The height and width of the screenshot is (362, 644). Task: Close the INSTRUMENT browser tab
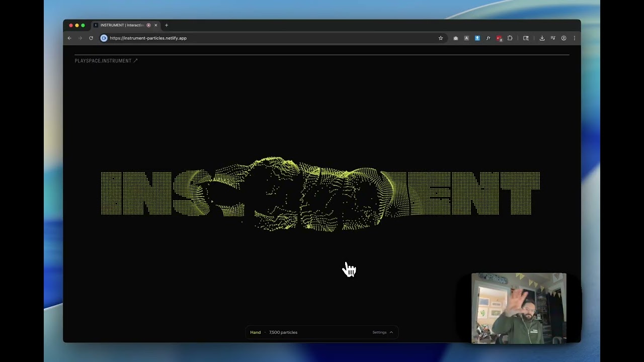point(156,25)
